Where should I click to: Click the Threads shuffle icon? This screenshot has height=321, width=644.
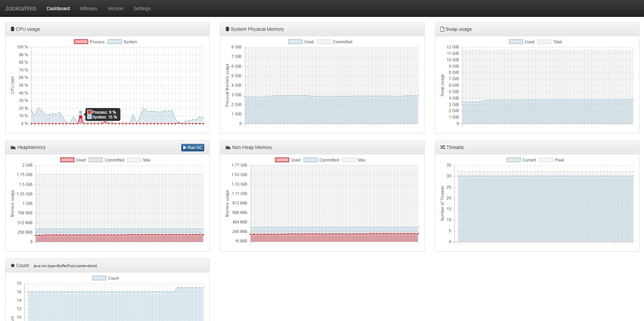click(442, 147)
